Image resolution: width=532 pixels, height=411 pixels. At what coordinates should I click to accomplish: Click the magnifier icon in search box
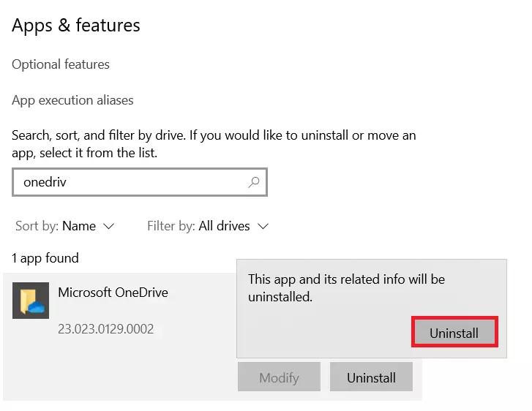pyautogui.click(x=253, y=182)
